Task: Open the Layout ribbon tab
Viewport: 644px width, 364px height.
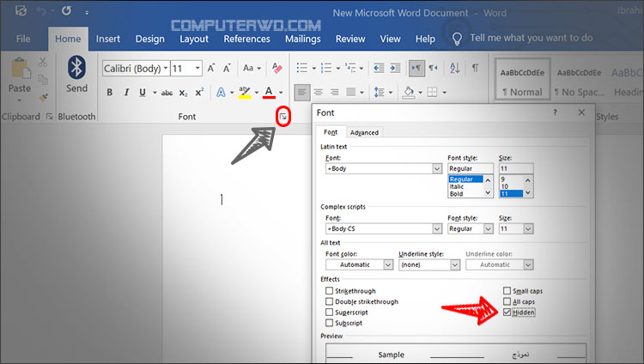Action: tap(194, 39)
